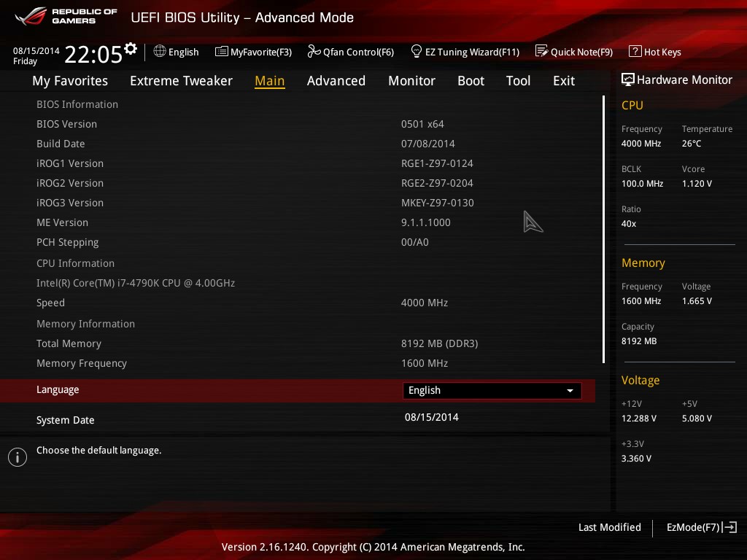
Task: Click the Qfan Control fan icon
Action: tap(314, 51)
